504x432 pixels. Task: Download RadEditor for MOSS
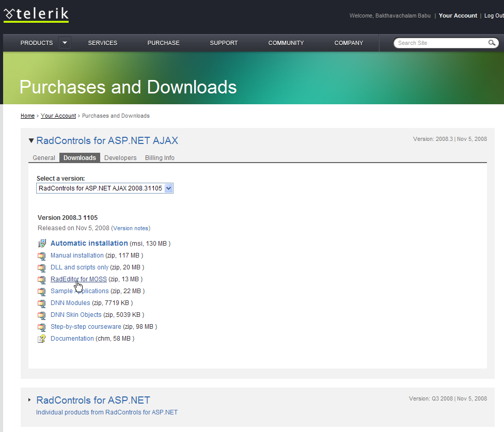tap(78, 279)
